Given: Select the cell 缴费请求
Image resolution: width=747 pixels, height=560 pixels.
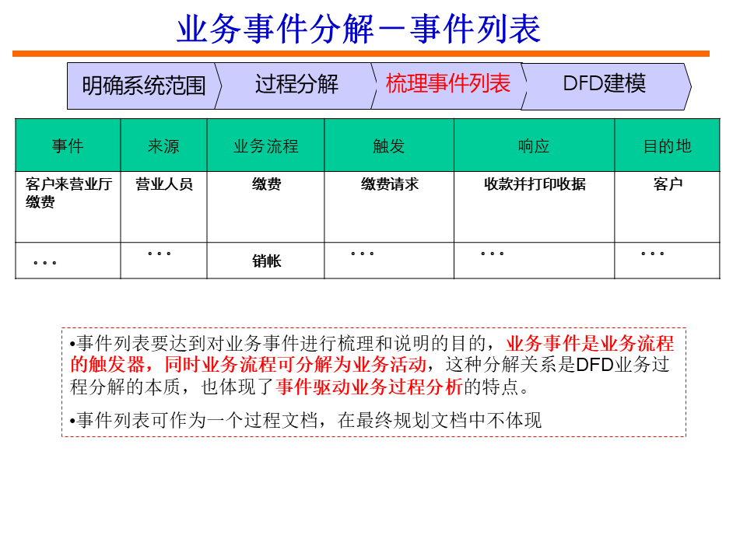Looking at the screenshot, I should tap(389, 207).
